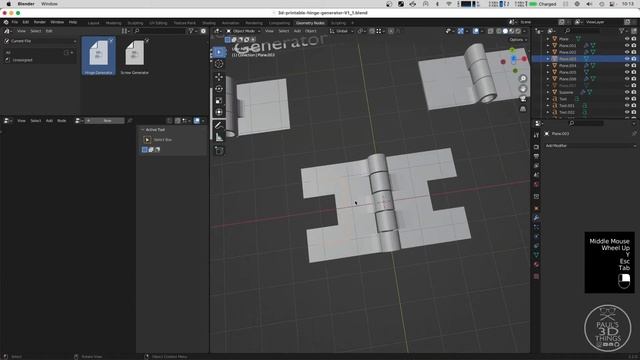Open the File menu

click(15, 22)
